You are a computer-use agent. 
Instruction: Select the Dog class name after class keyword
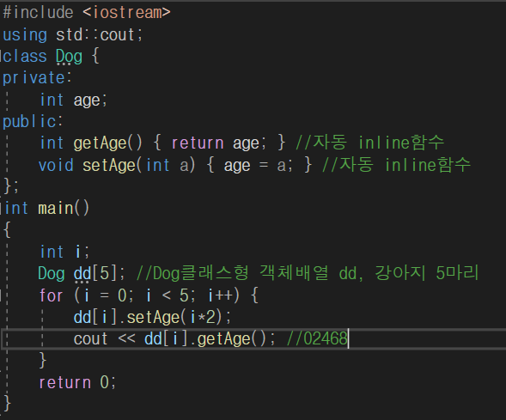(69, 57)
